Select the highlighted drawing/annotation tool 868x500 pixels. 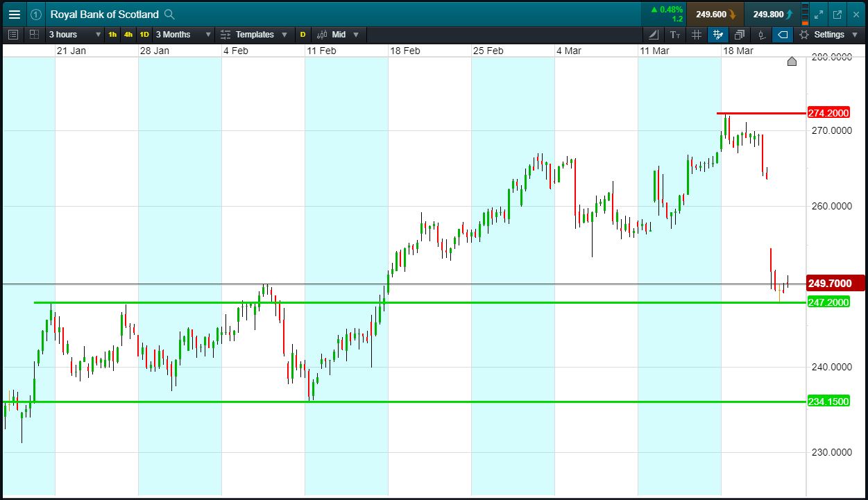[718, 34]
